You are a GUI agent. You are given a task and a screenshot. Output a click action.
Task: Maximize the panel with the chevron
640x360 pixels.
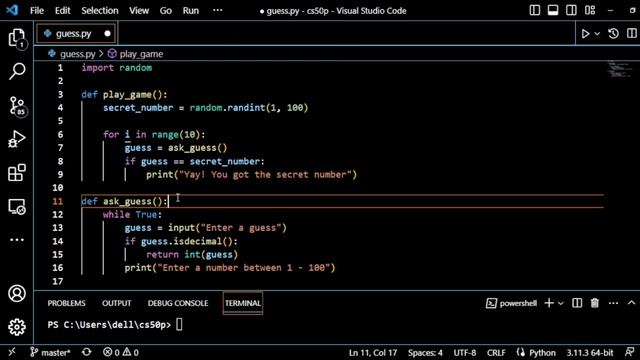pos(631,303)
